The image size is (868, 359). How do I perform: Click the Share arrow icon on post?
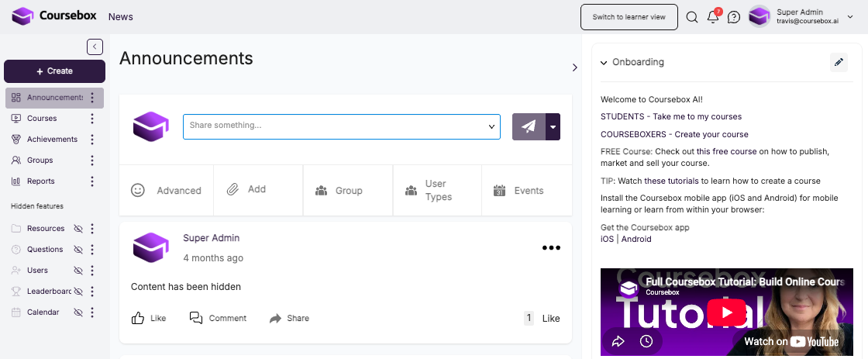coord(275,319)
